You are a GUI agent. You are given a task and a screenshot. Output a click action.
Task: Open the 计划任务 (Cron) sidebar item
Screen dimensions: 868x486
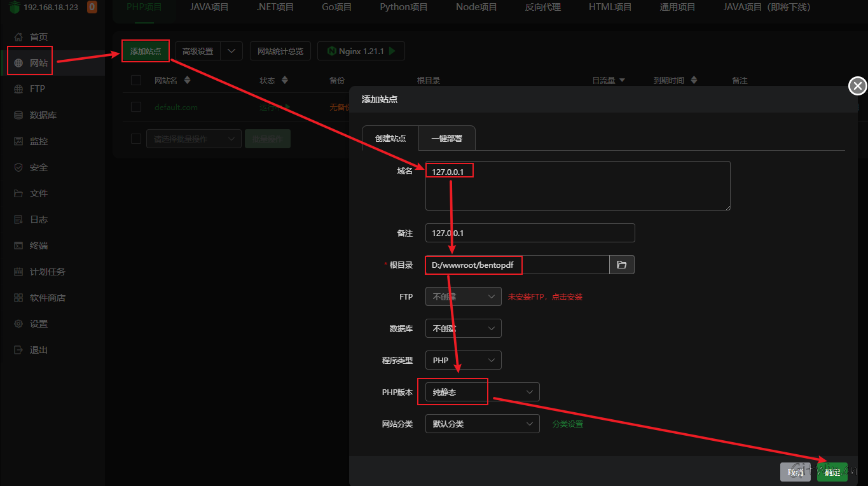pos(47,272)
